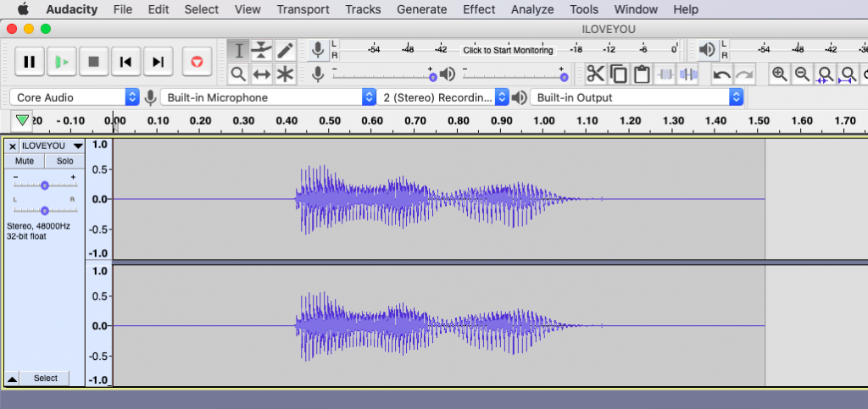868x409 pixels.
Task: Click Trim audio outside selection icon
Action: coord(665,74)
